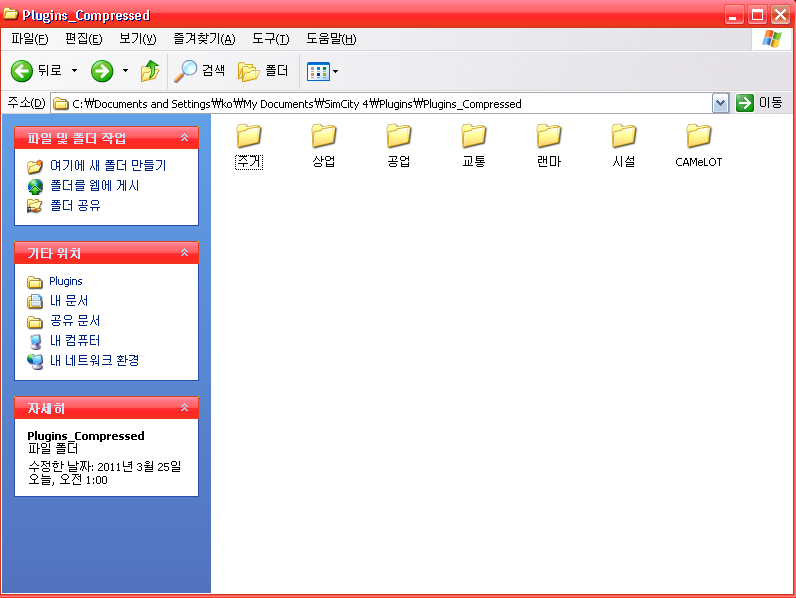Viewport: 796px width, 598px height.
Task: Expand the address bar dropdown
Action: pos(720,104)
